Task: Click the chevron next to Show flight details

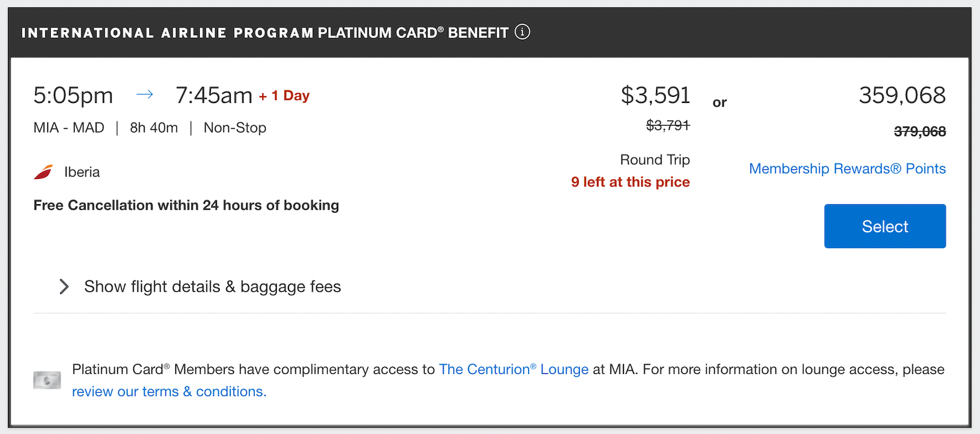Action: point(64,286)
